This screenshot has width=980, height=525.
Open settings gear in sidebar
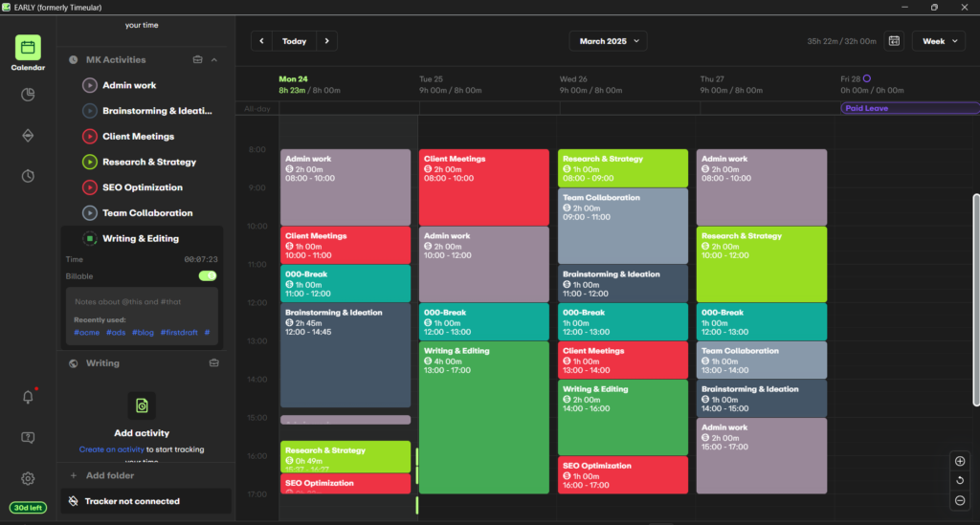28,479
